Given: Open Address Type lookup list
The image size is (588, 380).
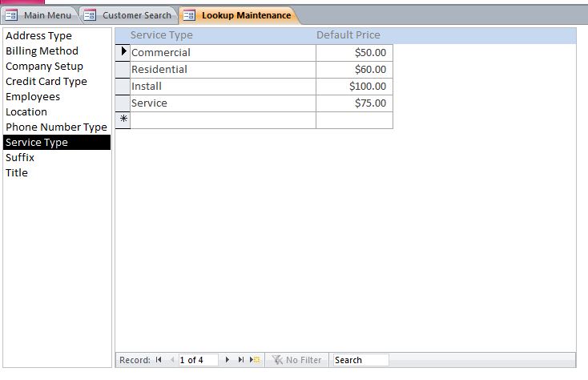Looking at the screenshot, I should pyautogui.click(x=57, y=35).
